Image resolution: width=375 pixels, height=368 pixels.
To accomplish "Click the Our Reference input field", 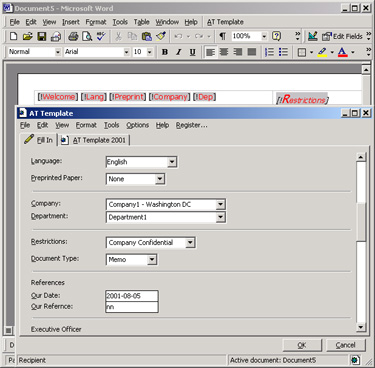I will (x=132, y=307).
